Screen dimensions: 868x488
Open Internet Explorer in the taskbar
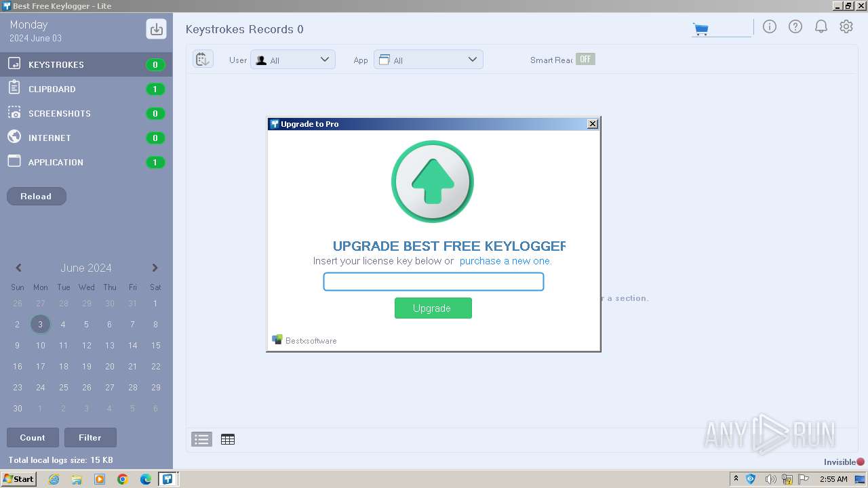click(54, 479)
